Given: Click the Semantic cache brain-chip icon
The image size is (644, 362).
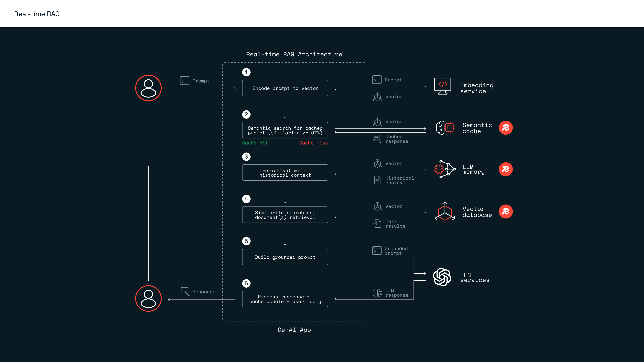Looking at the screenshot, I should point(445,128).
